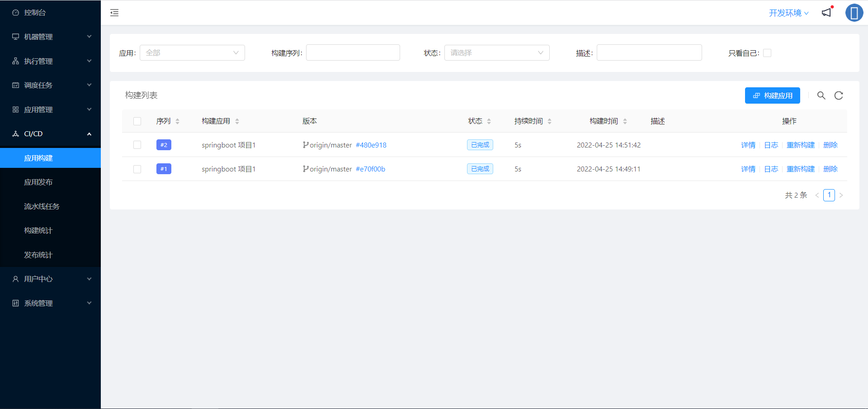Expand 应用管理 menu chevron
Viewport: 868px width, 409px height.
(x=89, y=109)
